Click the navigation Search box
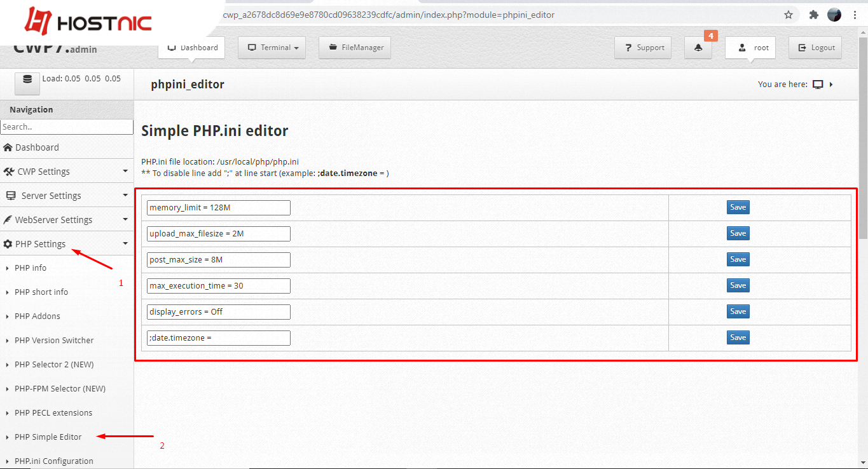The image size is (868, 469). coord(67,127)
